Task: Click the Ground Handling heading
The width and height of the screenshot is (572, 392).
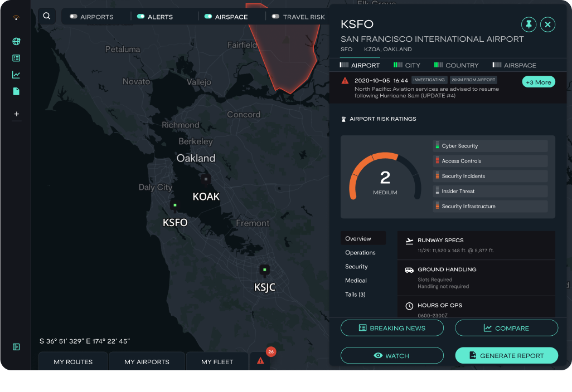Action: coord(447,269)
